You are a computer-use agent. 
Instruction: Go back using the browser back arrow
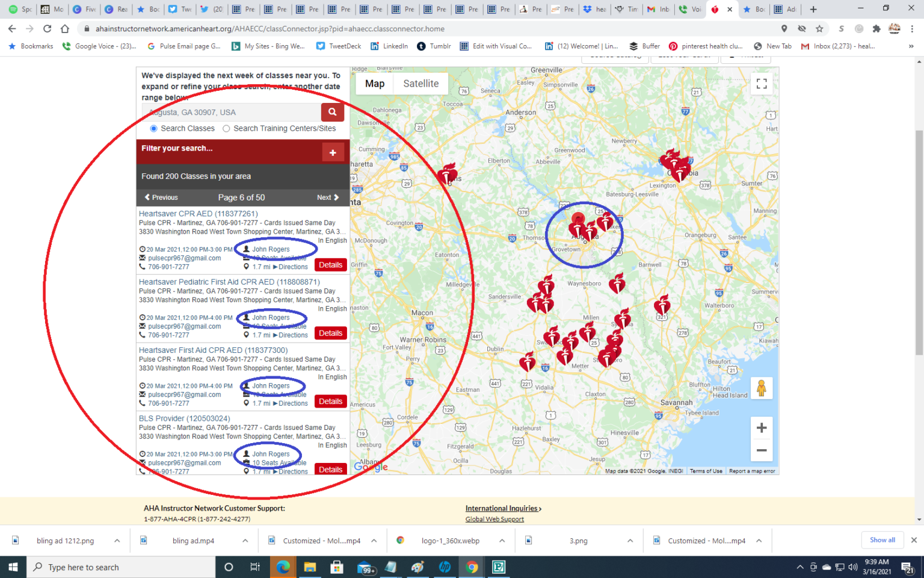[x=12, y=28]
